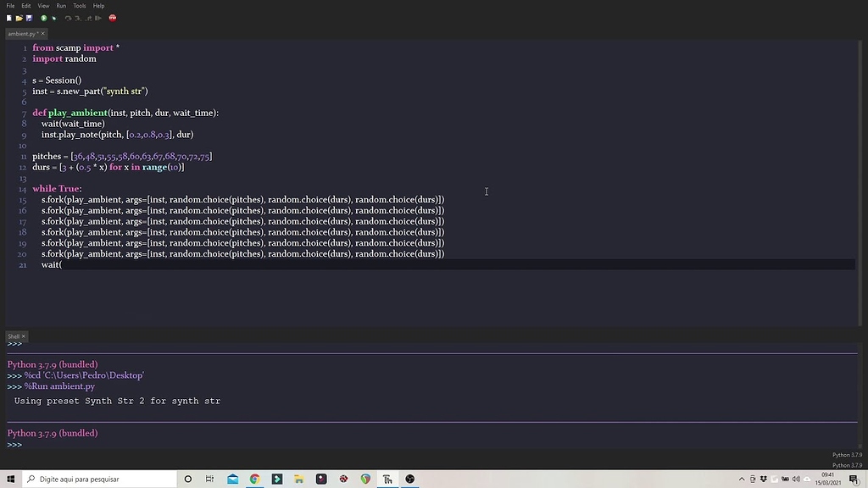The height and width of the screenshot is (488, 868).
Task: Click the 'while True:' line
Action: tap(57, 189)
